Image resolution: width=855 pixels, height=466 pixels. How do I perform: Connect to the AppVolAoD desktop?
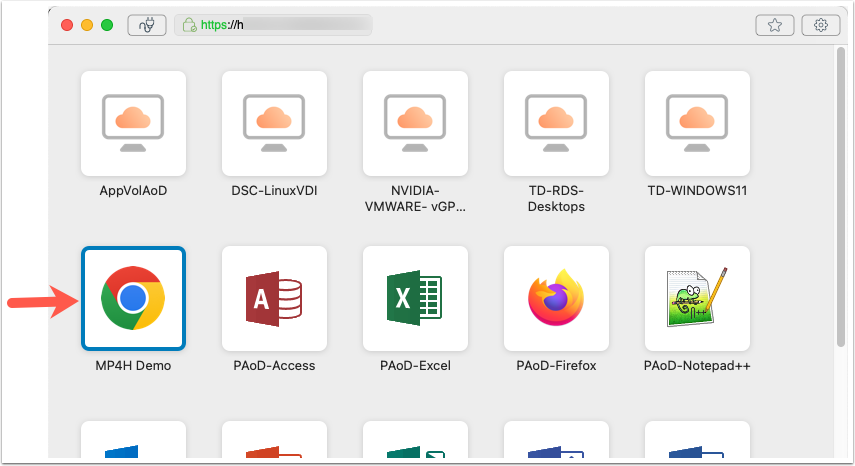[x=133, y=123]
